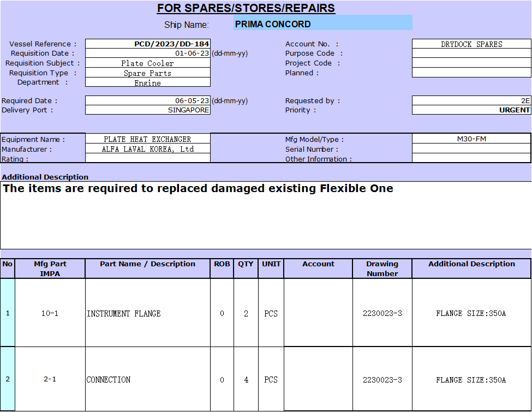Select the Vessel Reference cell PCD/2023/DD-184
Viewport: 532px width, 412px height.
[x=148, y=44]
